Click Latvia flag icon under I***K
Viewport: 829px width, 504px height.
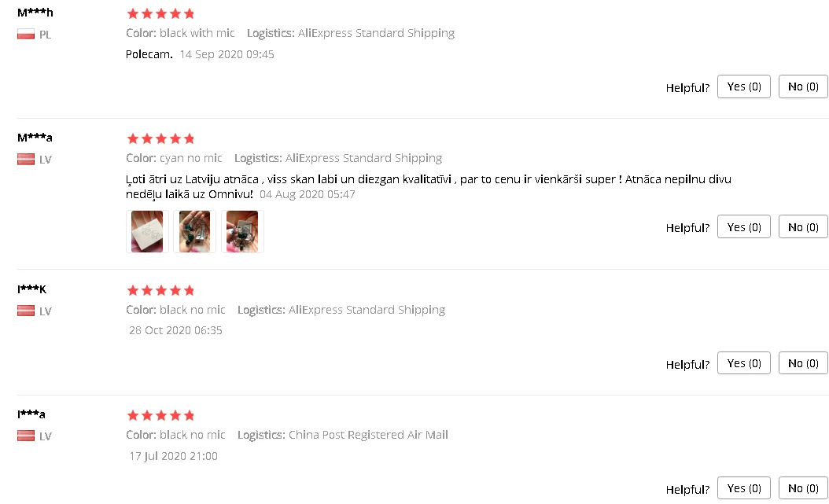click(26, 311)
